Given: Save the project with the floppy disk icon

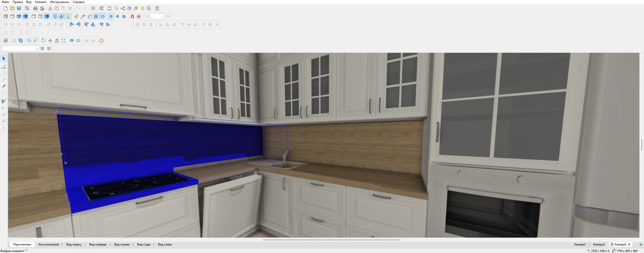Looking at the screenshot, I should click(19, 8).
